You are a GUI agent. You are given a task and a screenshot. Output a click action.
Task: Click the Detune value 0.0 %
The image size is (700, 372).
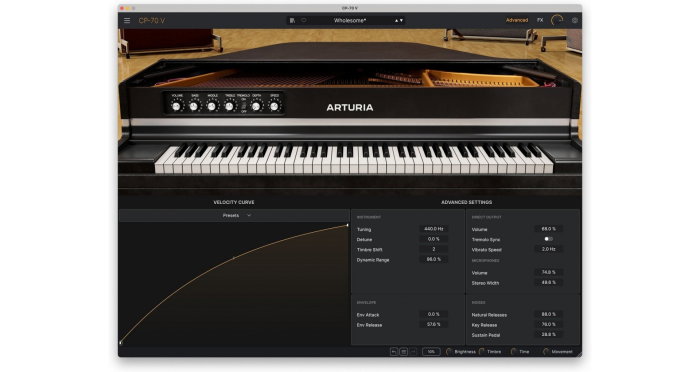click(433, 239)
